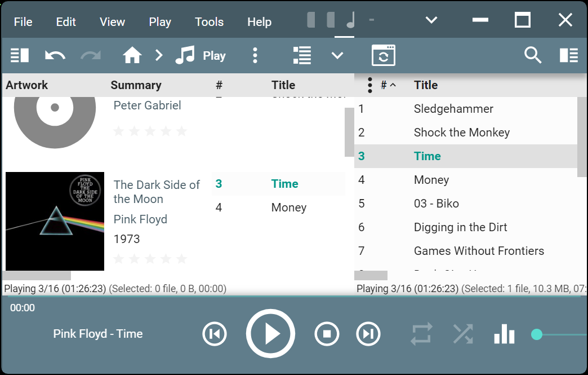Skip to the previous track
Viewport: 588px width, 375px height.
click(x=215, y=334)
